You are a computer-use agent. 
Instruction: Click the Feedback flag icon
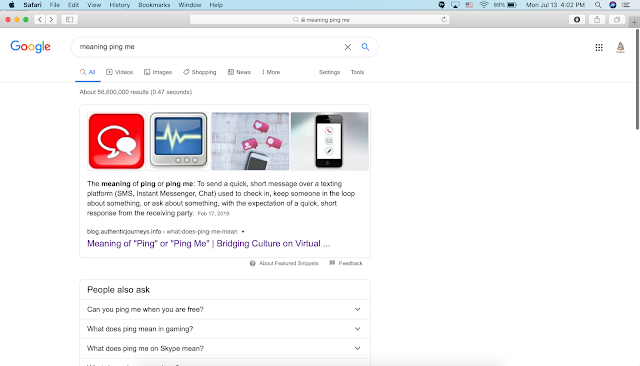click(x=332, y=263)
